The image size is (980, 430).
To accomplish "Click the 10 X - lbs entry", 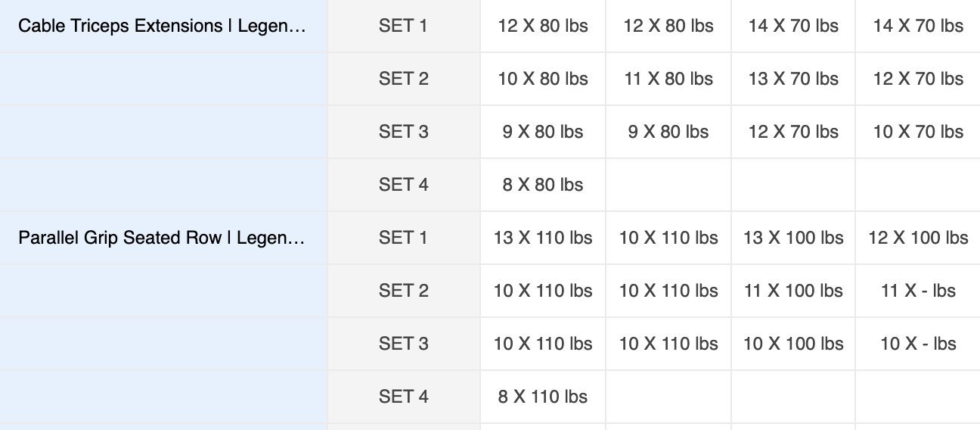I will [918, 344].
